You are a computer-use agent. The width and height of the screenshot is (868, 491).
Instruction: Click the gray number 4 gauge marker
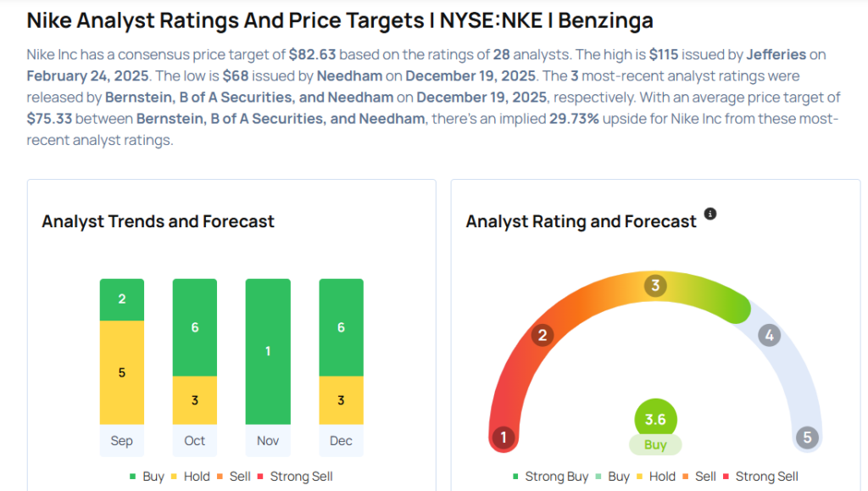tap(769, 335)
